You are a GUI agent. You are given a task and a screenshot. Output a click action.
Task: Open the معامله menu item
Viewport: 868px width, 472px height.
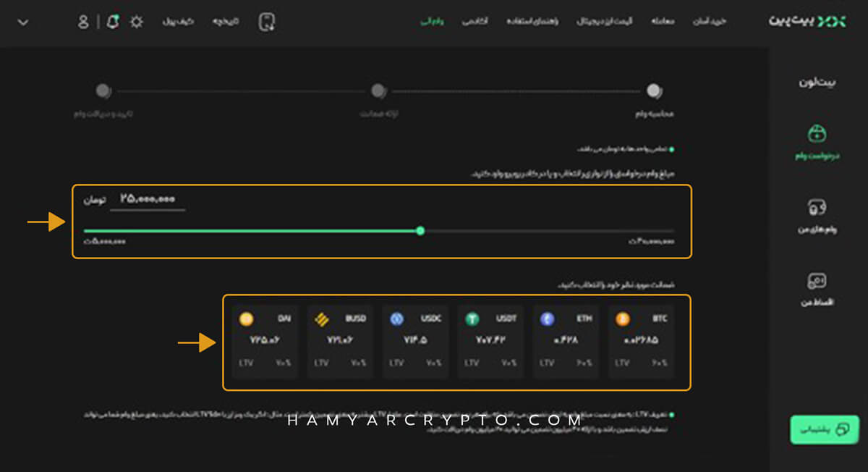tap(663, 22)
